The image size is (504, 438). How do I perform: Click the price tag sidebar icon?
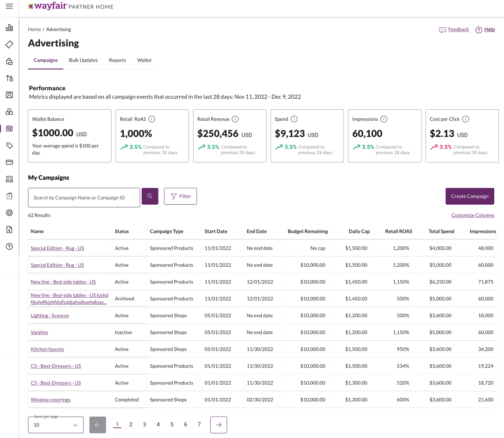(x=9, y=145)
